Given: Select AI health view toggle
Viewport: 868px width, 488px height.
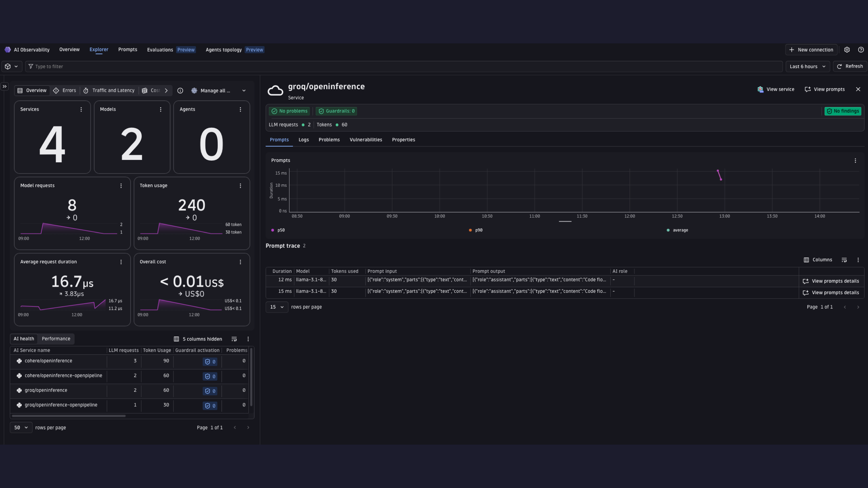Looking at the screenshot, I should (24, 339).
